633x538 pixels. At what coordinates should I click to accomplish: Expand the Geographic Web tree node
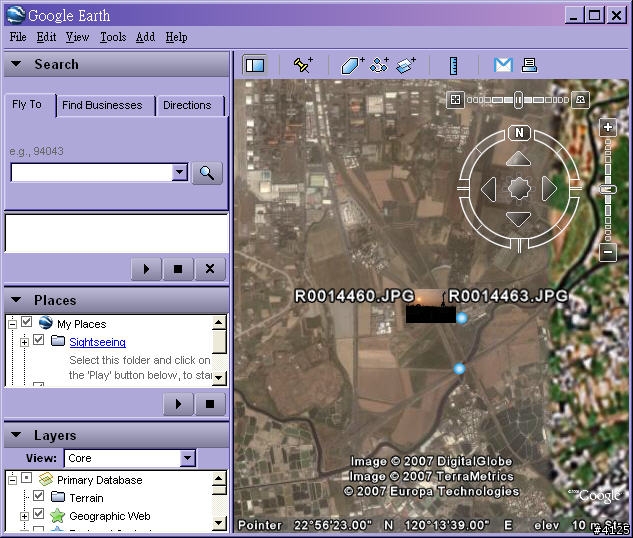[25, 516]
